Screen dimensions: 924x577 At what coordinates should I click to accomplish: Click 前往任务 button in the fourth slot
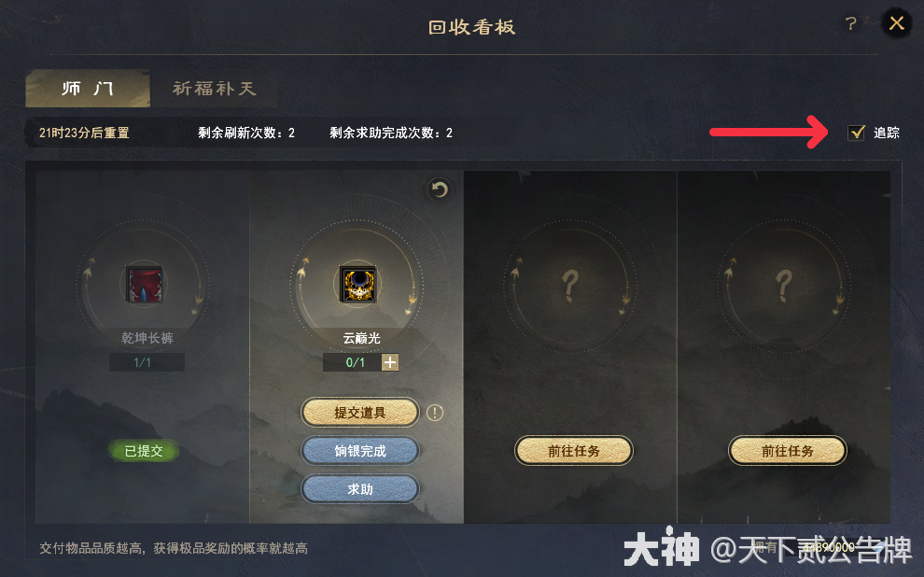click(788, 451)
